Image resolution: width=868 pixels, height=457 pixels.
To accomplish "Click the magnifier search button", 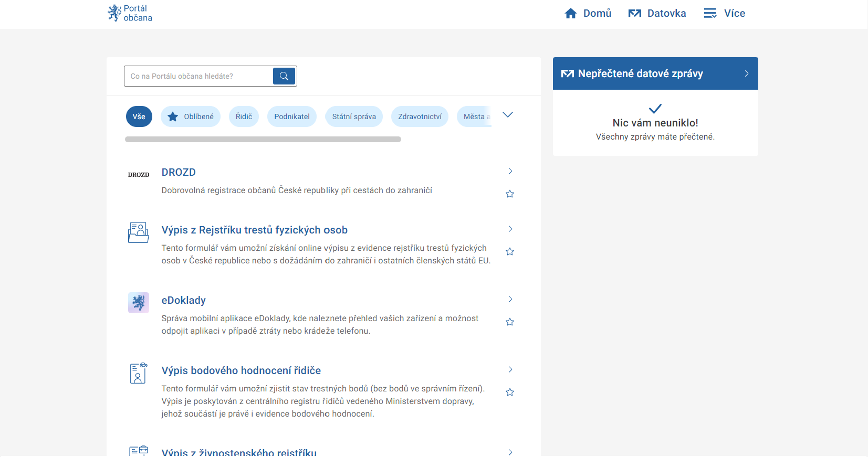I will [x=284, y=76].
